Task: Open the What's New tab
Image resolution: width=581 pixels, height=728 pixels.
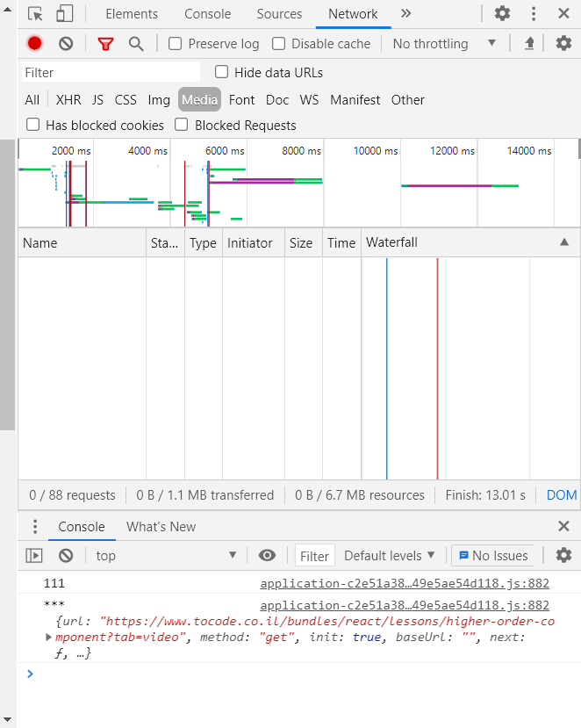Action: point(161,527)
